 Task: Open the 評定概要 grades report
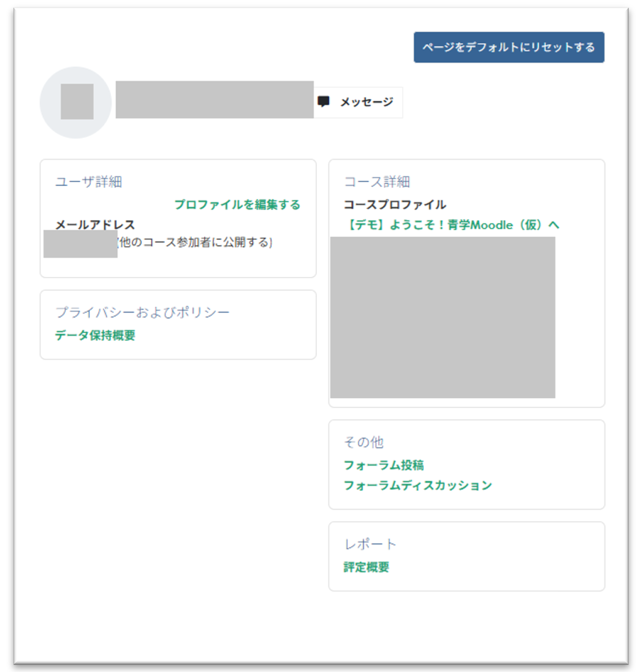click(366, 567)
